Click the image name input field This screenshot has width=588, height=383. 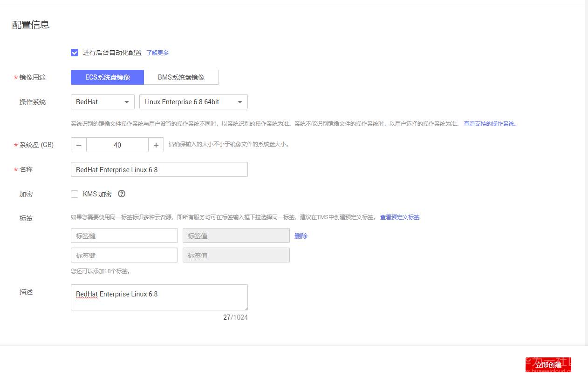(159, 169)
